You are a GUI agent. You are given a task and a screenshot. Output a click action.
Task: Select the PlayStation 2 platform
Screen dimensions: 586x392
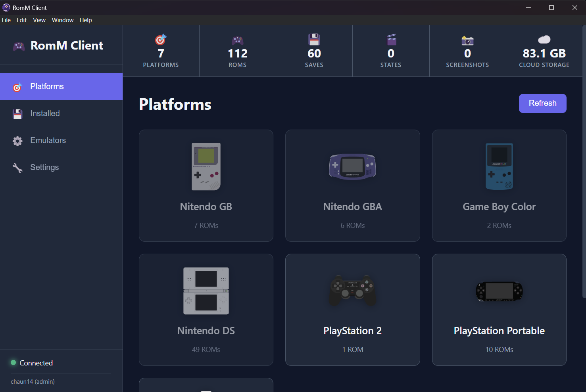352,310
